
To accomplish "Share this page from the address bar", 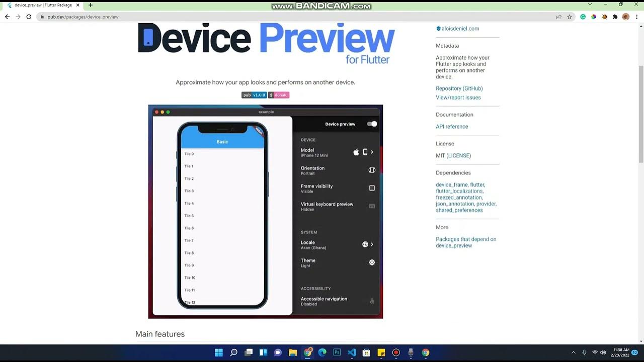I will click(558, 17).
